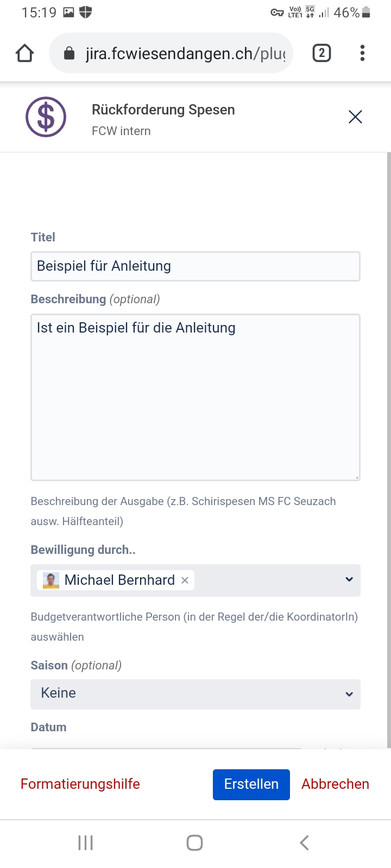Open the Formatierungshilfe link
The image size is (391, 868).
coord(80,784)
